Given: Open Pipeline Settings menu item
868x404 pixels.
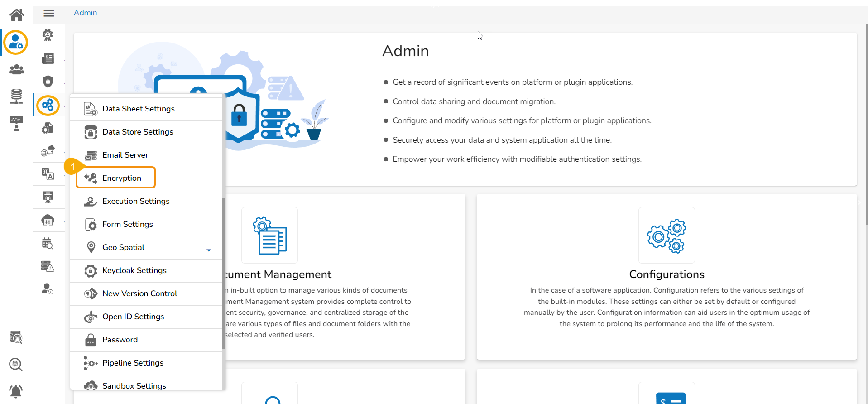Looking at the screenshot, I should (146, 363).
